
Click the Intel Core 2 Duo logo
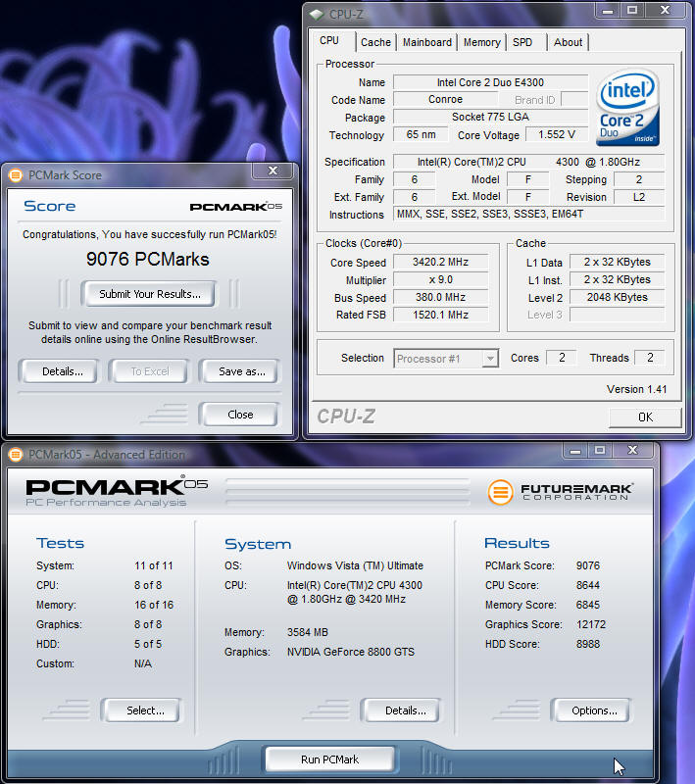click(x=627, y=108)
